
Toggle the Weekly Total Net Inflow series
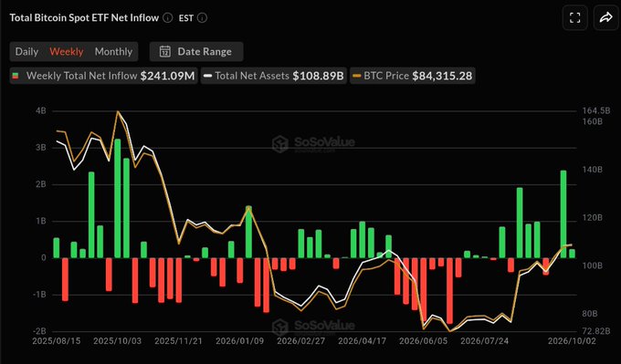tap(104, 76)
